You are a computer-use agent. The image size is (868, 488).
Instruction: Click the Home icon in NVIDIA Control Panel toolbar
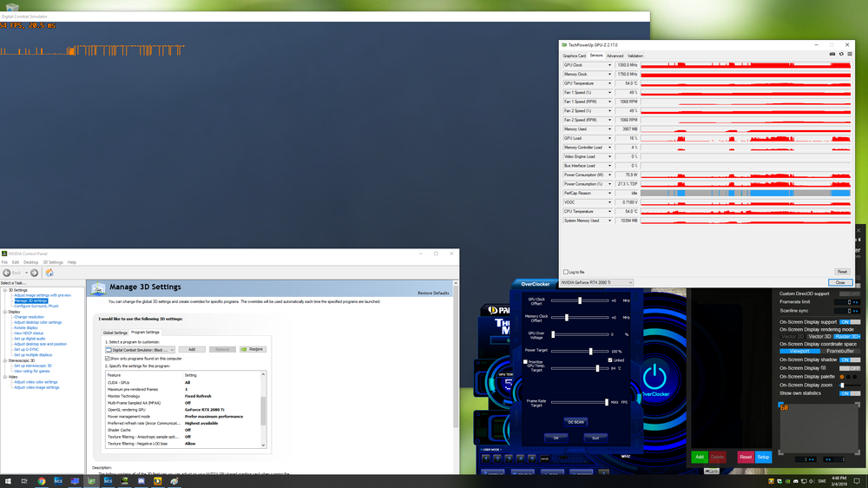tap(49, 273)
